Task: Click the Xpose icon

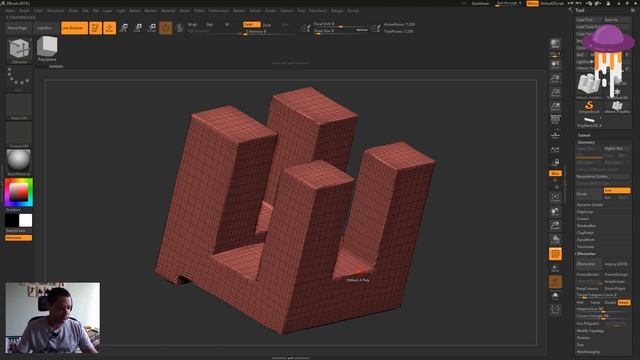Action: 555,310
